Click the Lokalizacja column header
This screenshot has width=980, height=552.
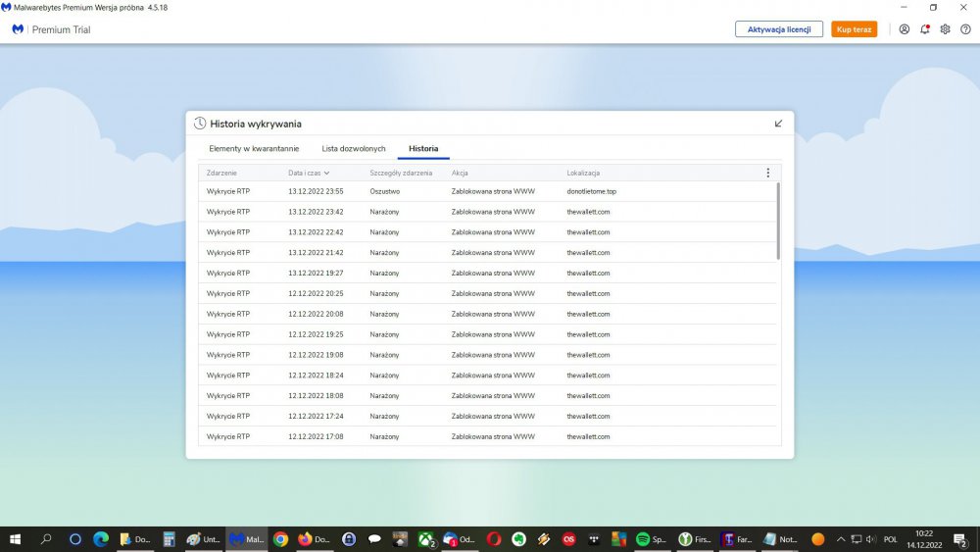point(583,173)
